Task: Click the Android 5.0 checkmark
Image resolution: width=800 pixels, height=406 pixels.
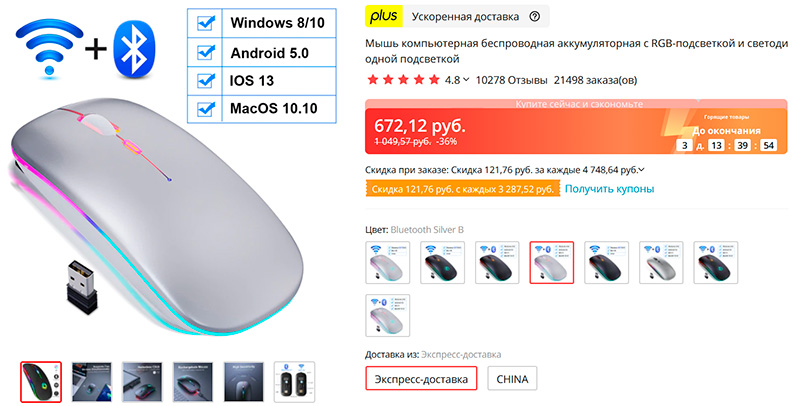Action: pyautogui.click(x=206, y=52)
